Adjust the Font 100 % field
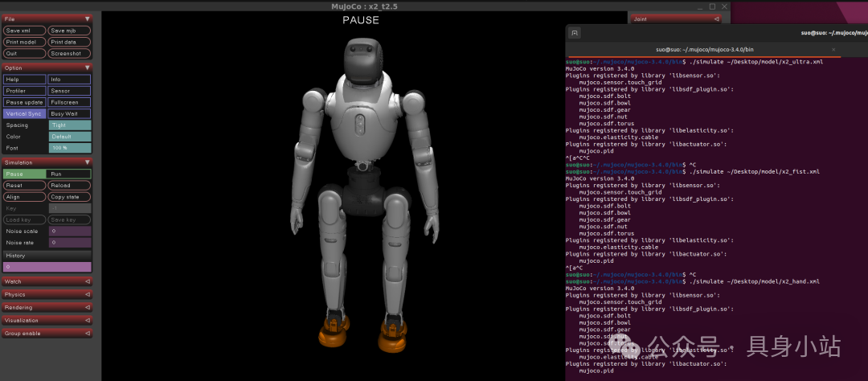The width and height of the screenshot is (868, 381). tap(70, 149)
